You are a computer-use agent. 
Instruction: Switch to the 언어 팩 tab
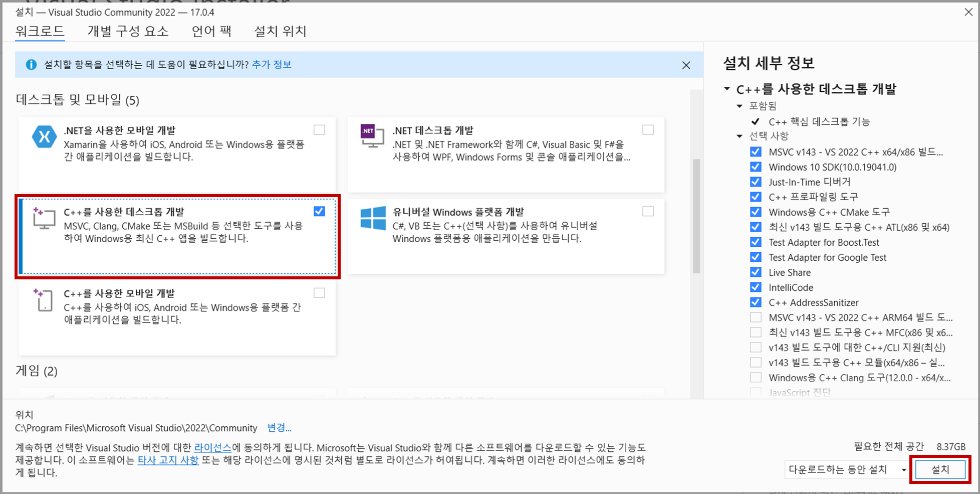(211, 31)
